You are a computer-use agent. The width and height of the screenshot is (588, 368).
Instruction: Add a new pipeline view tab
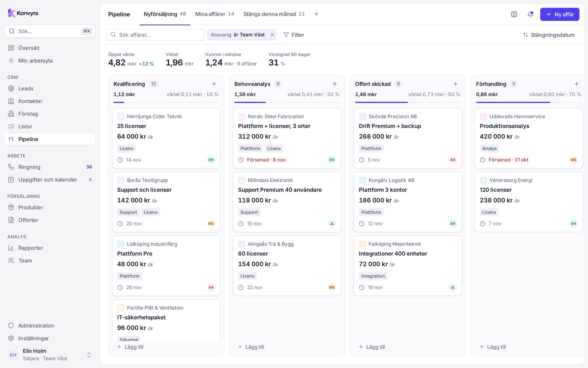click(316, 14)
